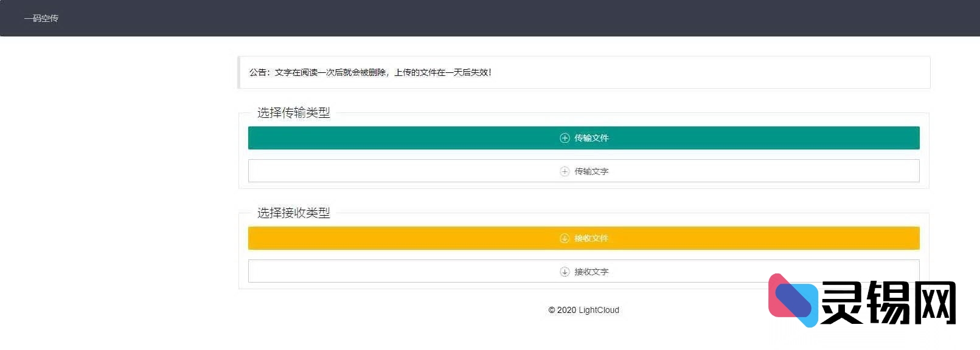980x350 pixels.
Task: Click the dark top navigation bar
Action: (487, 18)
